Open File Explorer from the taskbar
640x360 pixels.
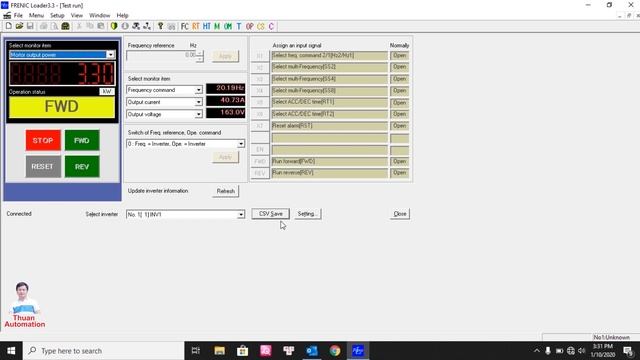point(220,351)
